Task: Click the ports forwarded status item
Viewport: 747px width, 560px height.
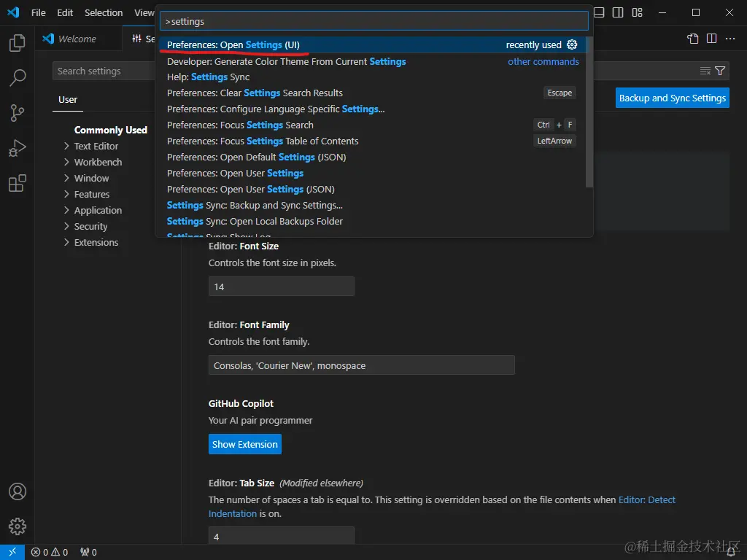Action: [x=88, y=553]
